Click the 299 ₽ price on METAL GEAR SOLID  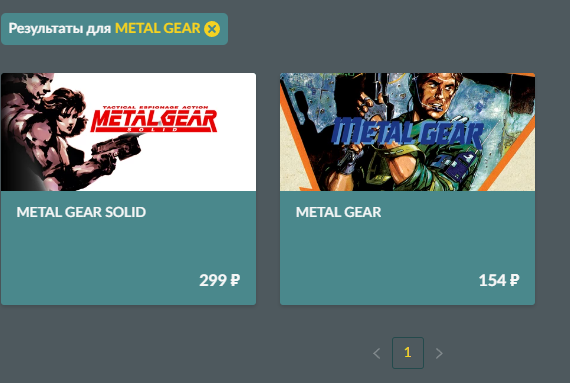[220, 280]
